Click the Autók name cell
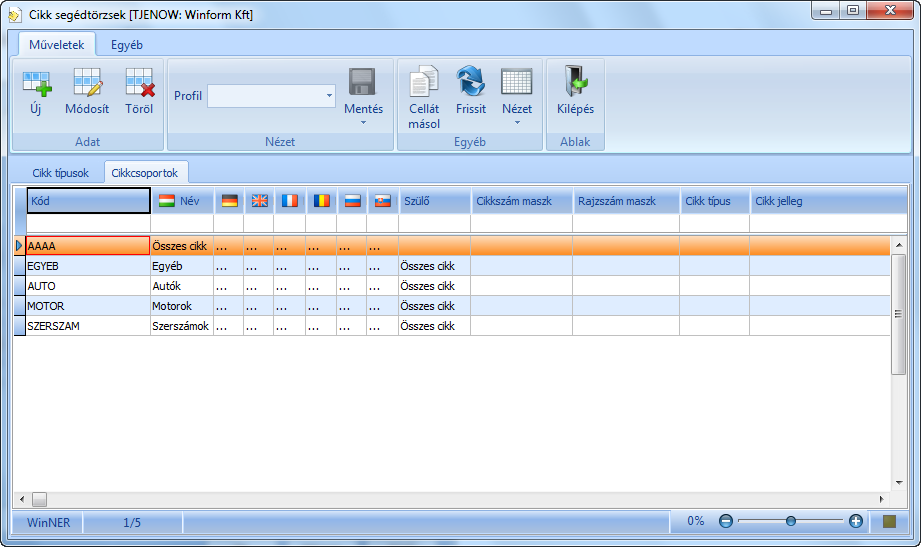Viewport: 921px width, 547px height. pos(182,286)
